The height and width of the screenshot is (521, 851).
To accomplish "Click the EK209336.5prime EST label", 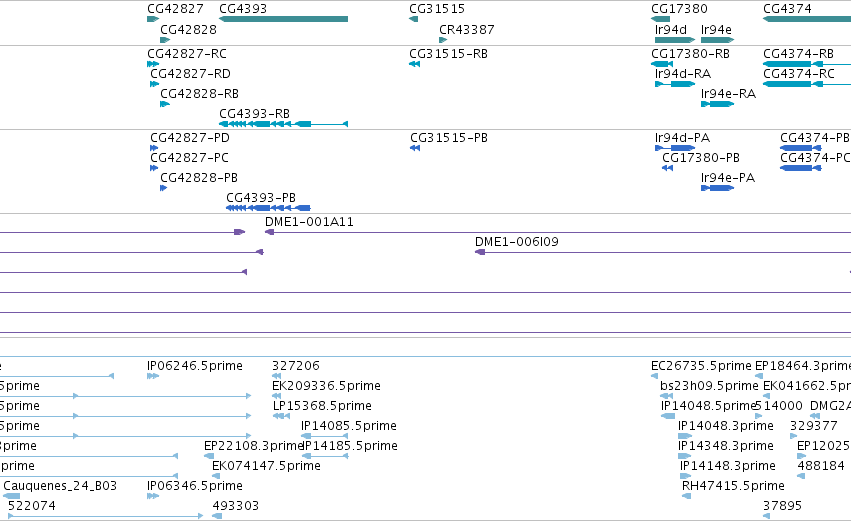I will tap(326, 386).
